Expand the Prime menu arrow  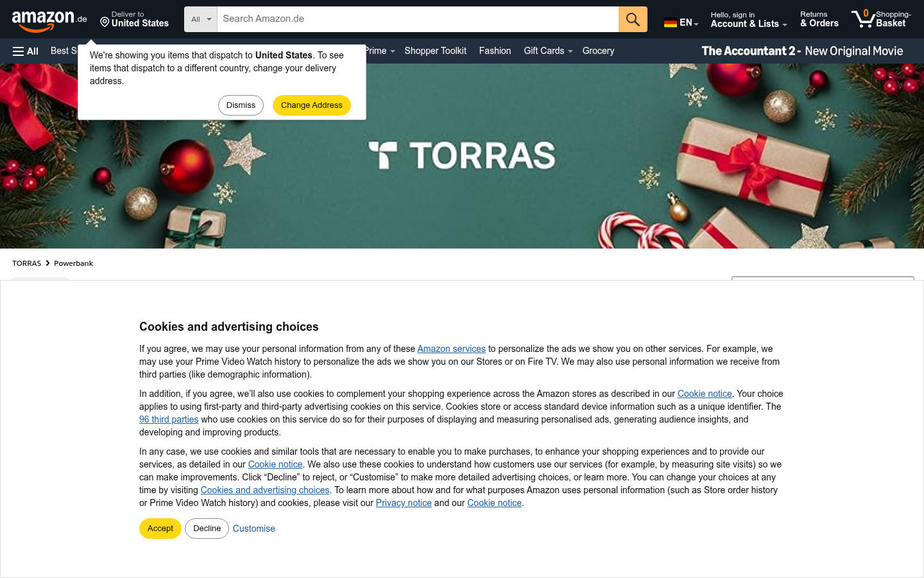pos(392,51)
